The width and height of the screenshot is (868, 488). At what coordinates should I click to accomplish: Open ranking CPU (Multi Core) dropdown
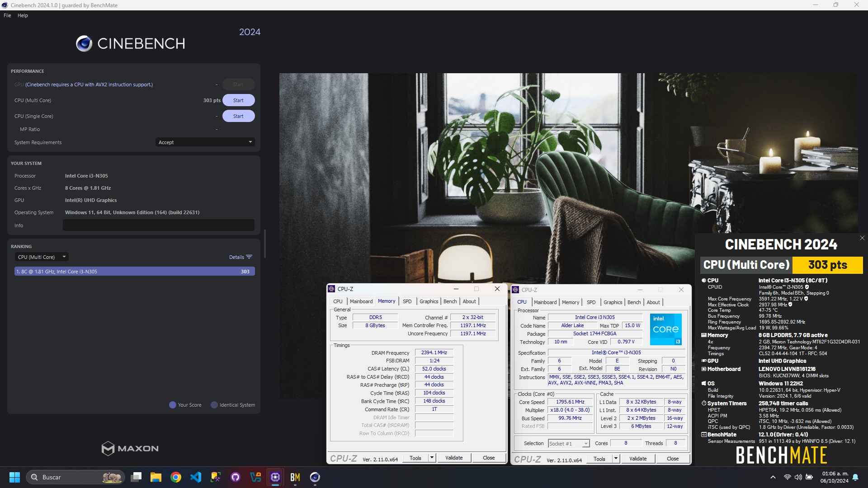[42, 257]
